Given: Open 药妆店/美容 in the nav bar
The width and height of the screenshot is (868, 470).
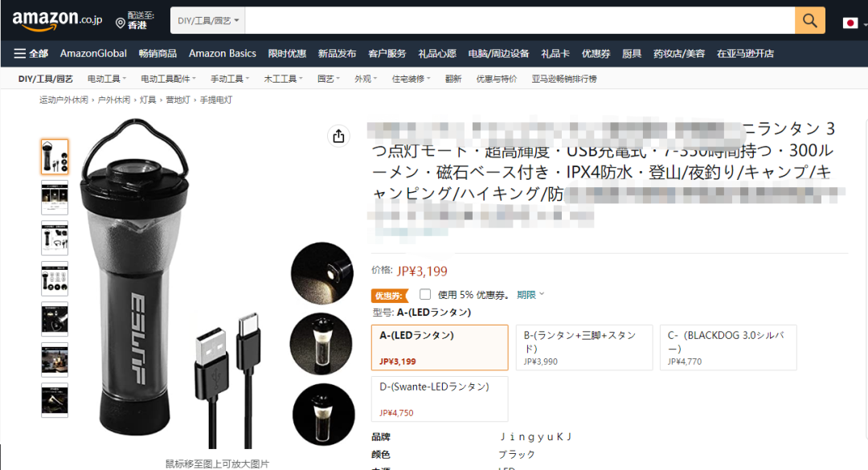Looking at the screenshot, I should 679,54.
